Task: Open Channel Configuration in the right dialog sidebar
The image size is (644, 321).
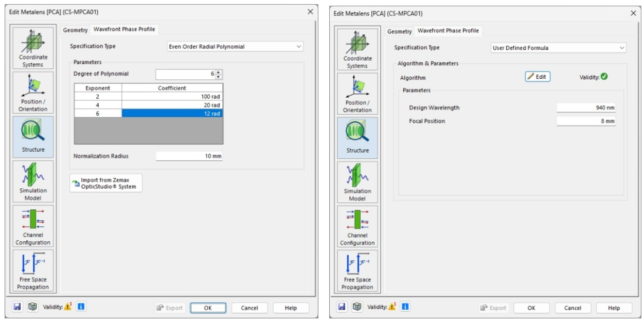Action: [357, 226]
